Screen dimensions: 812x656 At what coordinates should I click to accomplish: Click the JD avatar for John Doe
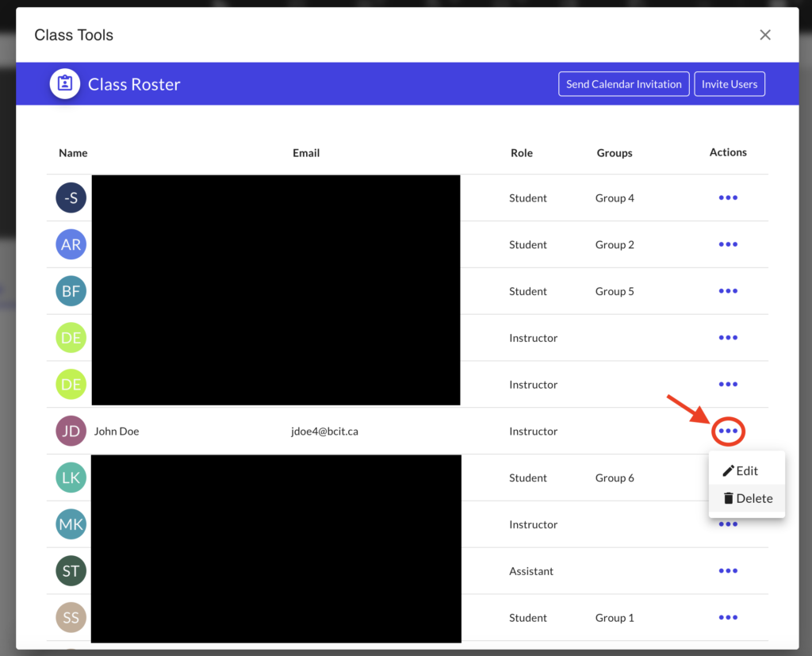click(71, 432)
